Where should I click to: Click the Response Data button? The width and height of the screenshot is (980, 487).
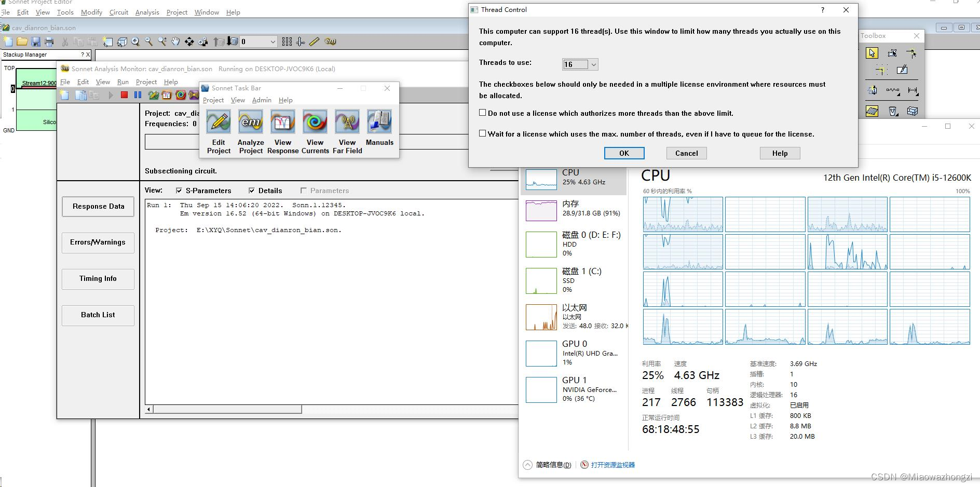click(x=98, y=206)
